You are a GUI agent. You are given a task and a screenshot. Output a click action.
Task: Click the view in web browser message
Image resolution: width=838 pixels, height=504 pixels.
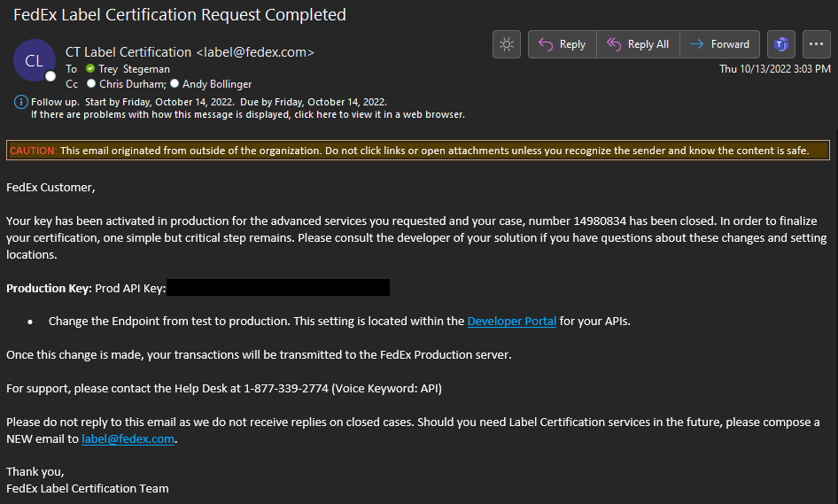pos(247,114)
